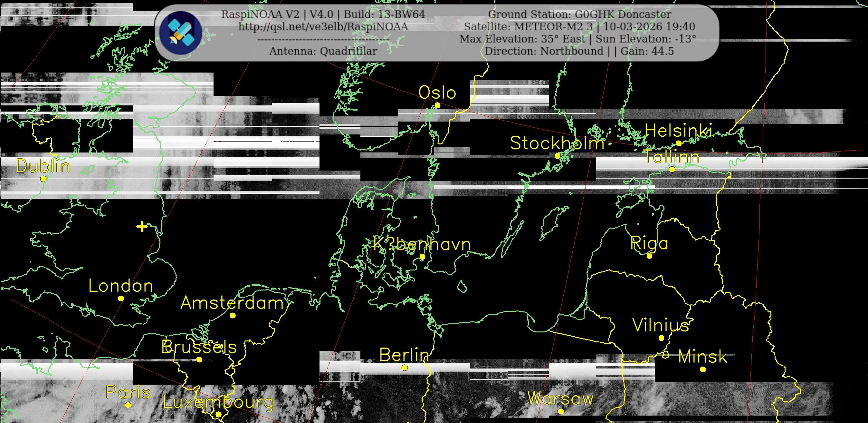The image size is (868, 423).
Task: Open the qsl.net RaspiNOAA URL text
Action: pos(323,27)
